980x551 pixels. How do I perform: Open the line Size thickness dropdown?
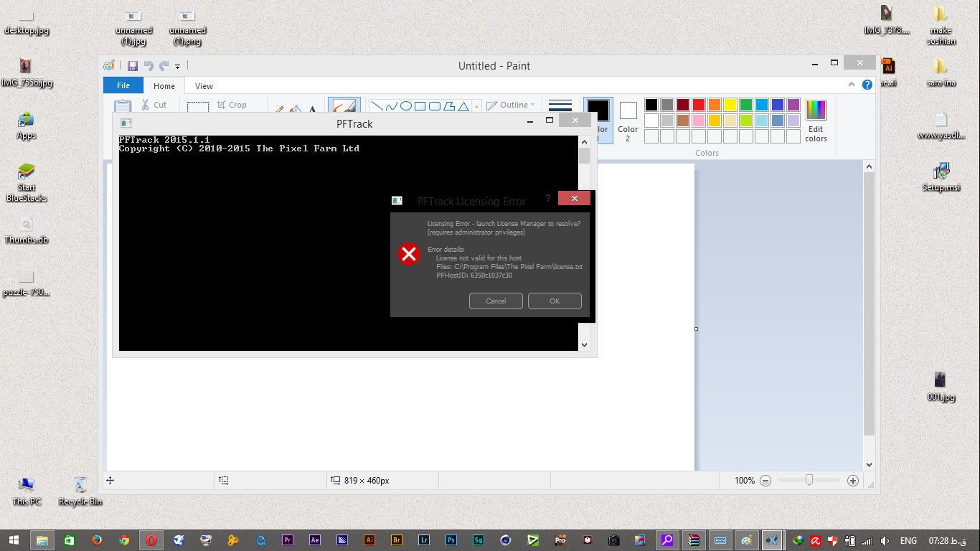(560, 105)
